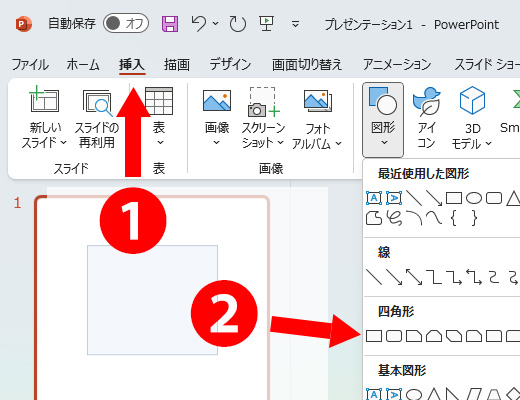This screenshot has height=400, width=520.
Task: Click the 四角形 section heading
Action: 396,311
